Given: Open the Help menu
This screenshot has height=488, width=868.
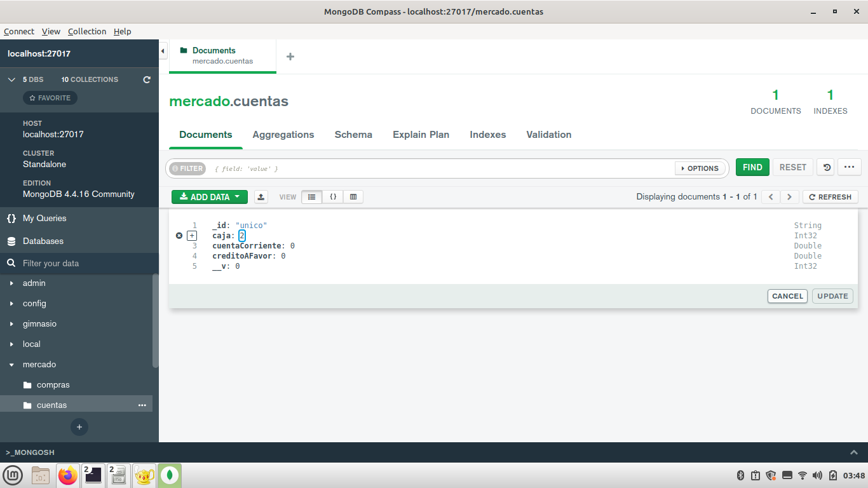Looking at the screenshot, I should [x=123, y=31].
